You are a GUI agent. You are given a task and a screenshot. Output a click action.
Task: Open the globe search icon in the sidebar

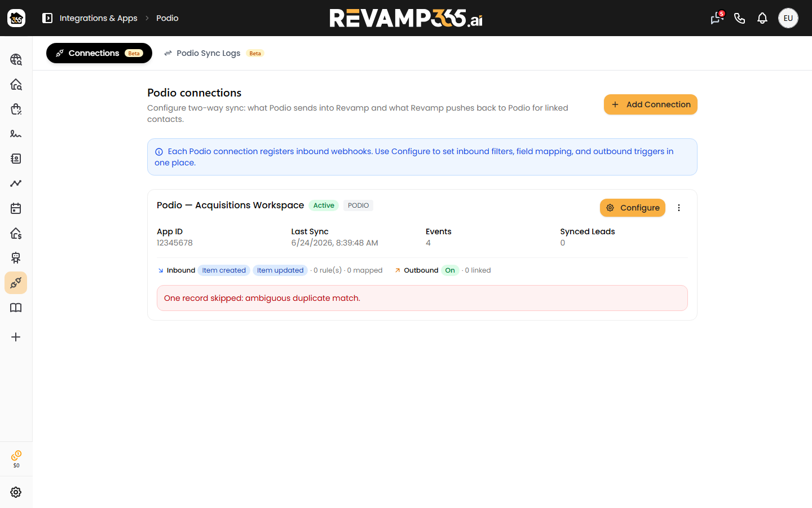(x=16, y=59)
